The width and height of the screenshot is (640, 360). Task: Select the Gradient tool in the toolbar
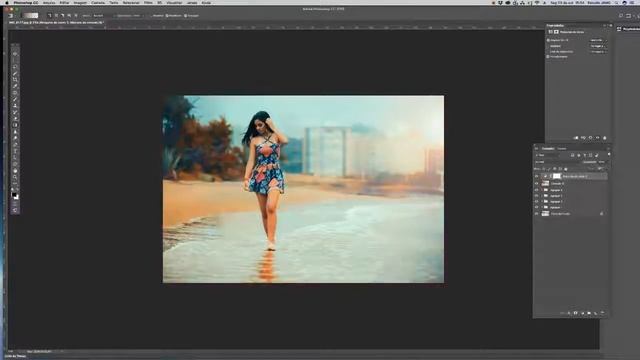[15, 125]
